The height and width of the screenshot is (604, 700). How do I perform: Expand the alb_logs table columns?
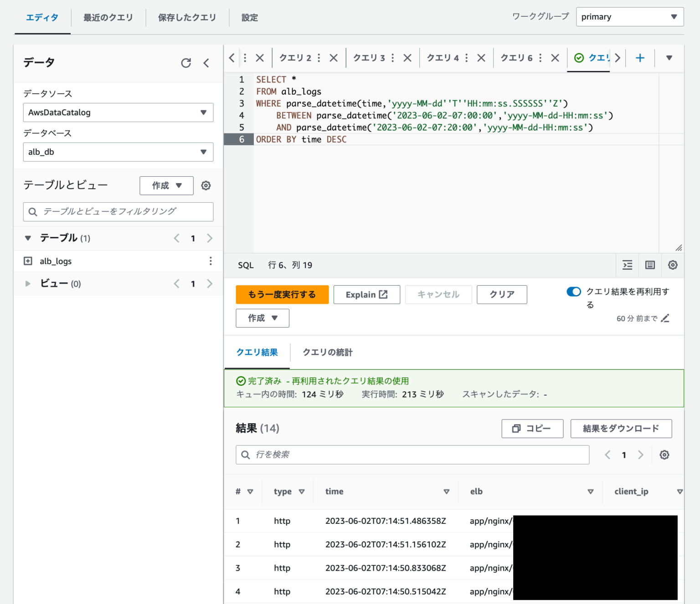coord(27,261)
